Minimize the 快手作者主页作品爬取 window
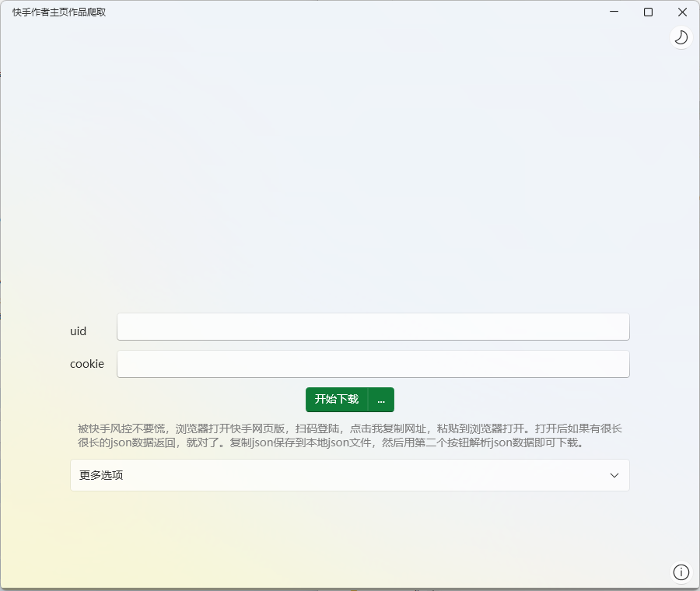Viewport: 700px width, 591px height. click(614, 12)
